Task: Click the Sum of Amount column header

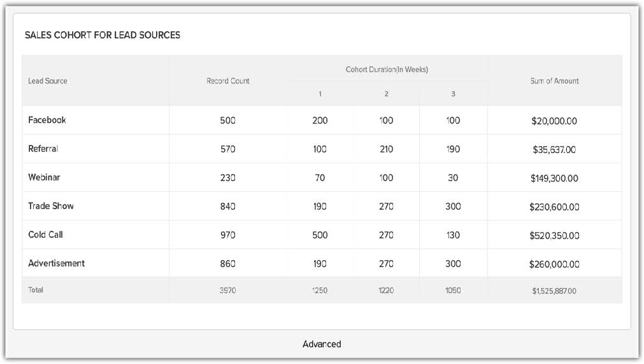Action: (554, 81)
